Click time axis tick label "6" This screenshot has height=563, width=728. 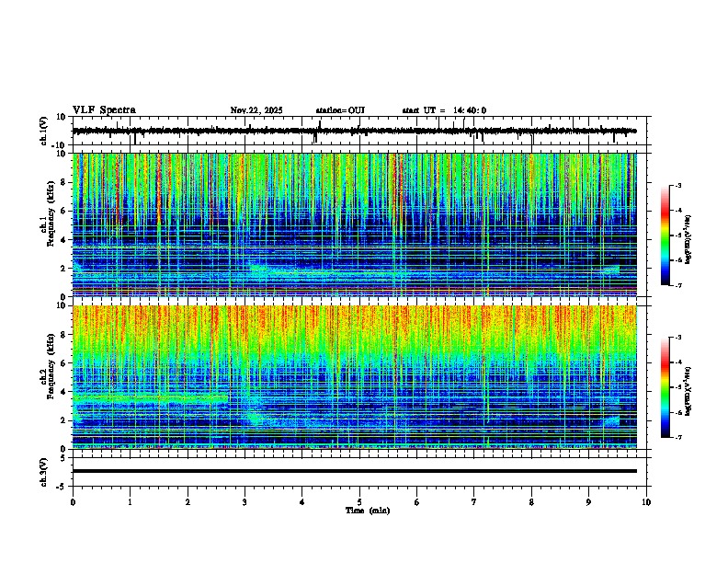[417, 502]
